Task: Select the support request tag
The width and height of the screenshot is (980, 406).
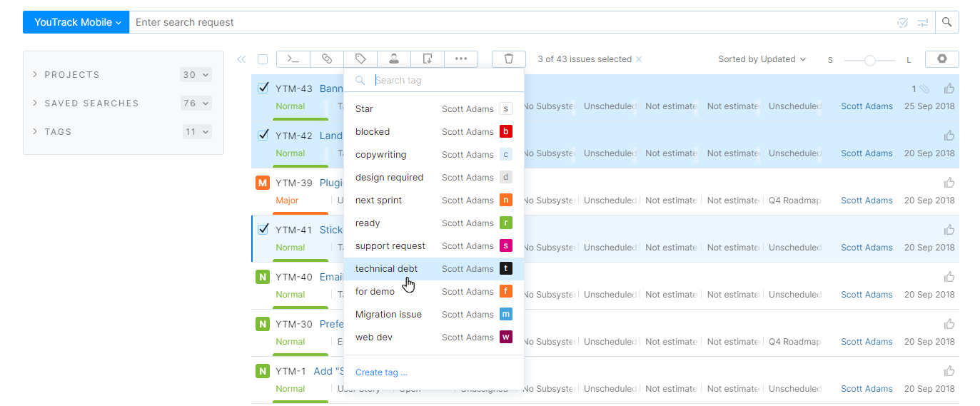Action: pos(434,246)
